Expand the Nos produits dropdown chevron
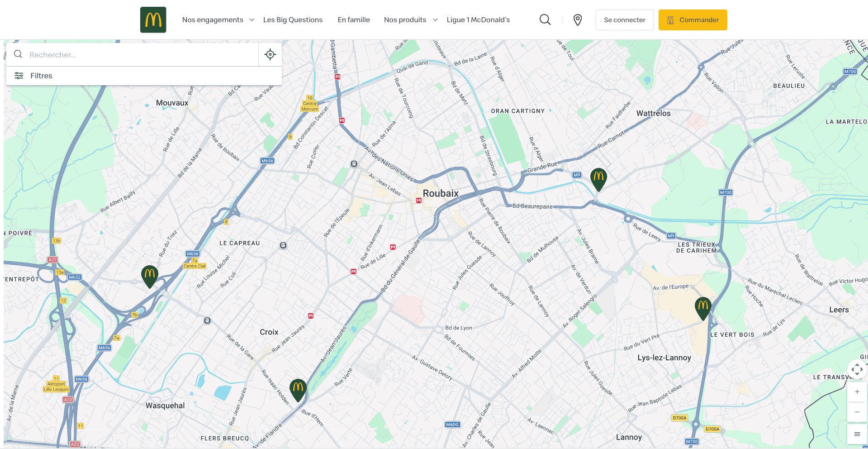868x449 pixels. pos(435,20)
